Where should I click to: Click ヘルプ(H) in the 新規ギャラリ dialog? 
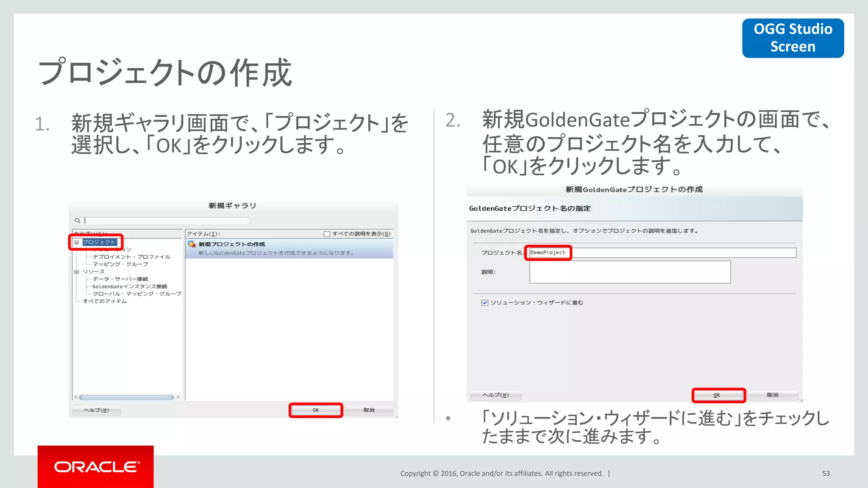tap(96, 410)
